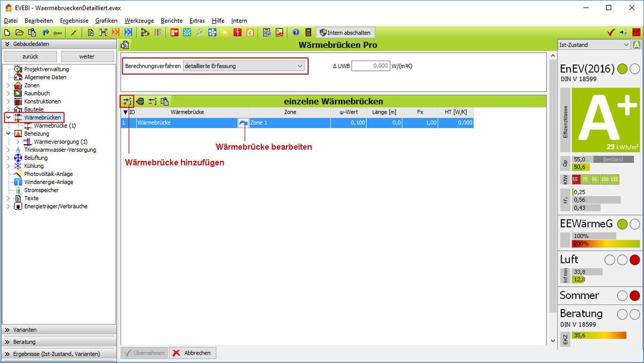The width and height of the screenshot is (644, 363).
Task: Collapse the Beheizung tree node
Action: [x=8, y=134]
